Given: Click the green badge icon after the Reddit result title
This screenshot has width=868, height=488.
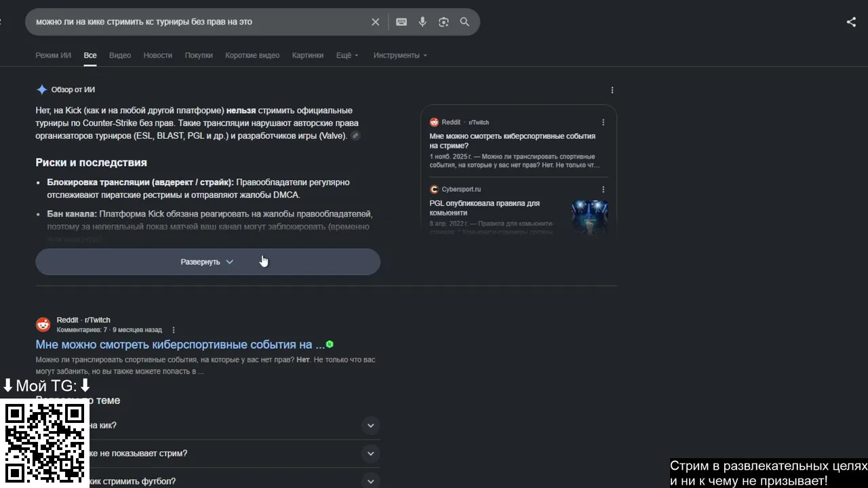Looking at the screenshot, I should pos(330,344).
